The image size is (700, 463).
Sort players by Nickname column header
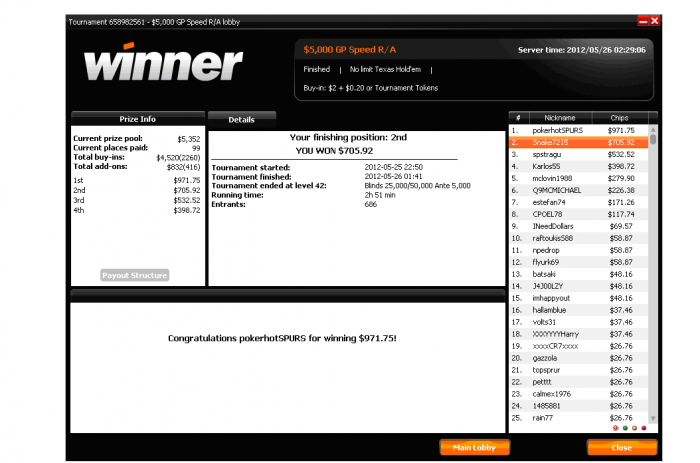click(560, 118)
